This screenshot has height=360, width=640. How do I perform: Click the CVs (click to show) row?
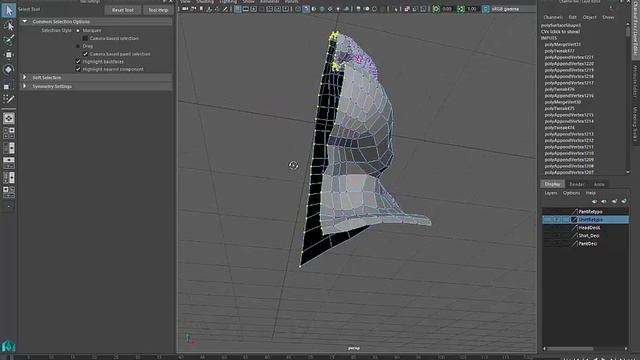[x=560, y=31]
